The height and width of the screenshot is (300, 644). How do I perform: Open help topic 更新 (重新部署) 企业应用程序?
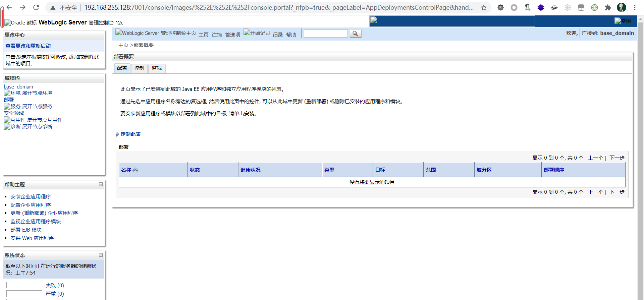click(44, 213)
